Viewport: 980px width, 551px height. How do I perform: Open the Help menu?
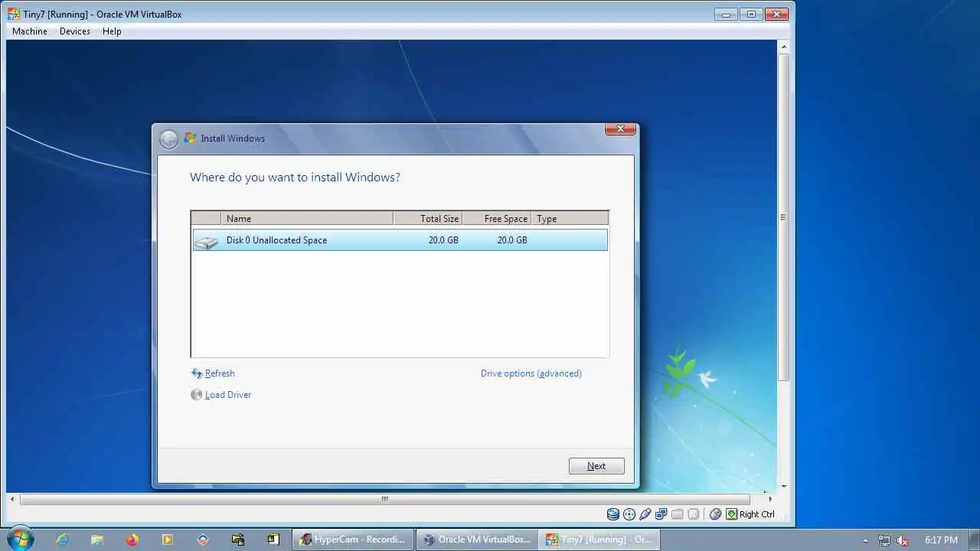tap(112, 31)
